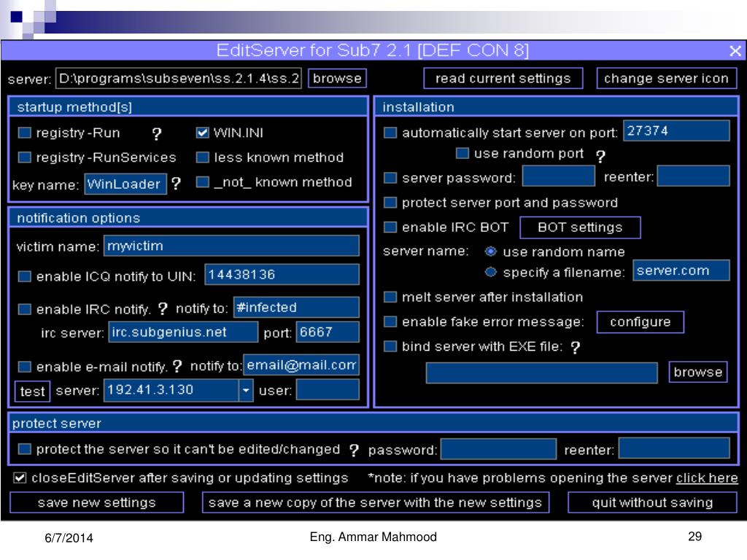The image size is (747, 560).
Task: Click browse next to the server path
Action: pos(337,78)
